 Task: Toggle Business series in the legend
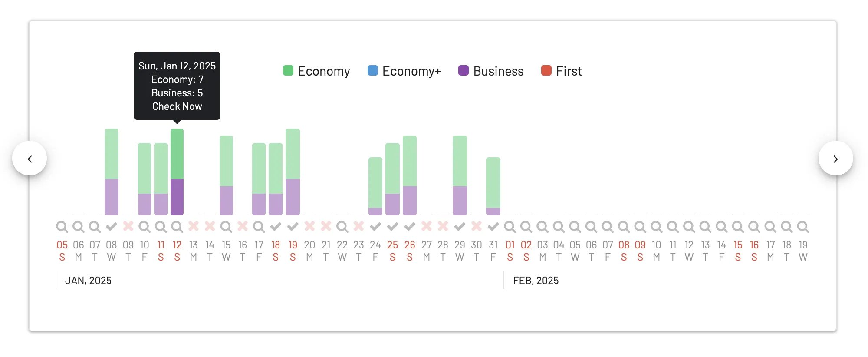click(x=491, y=71)
